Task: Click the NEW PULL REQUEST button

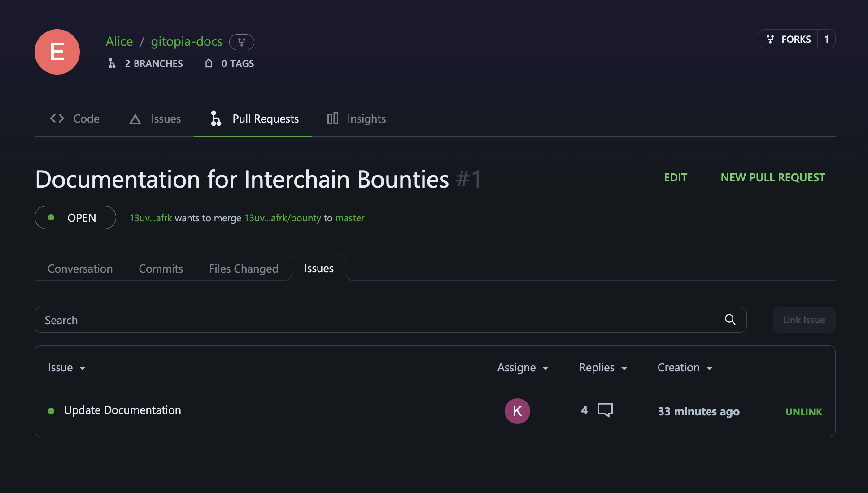Action: 772,177
